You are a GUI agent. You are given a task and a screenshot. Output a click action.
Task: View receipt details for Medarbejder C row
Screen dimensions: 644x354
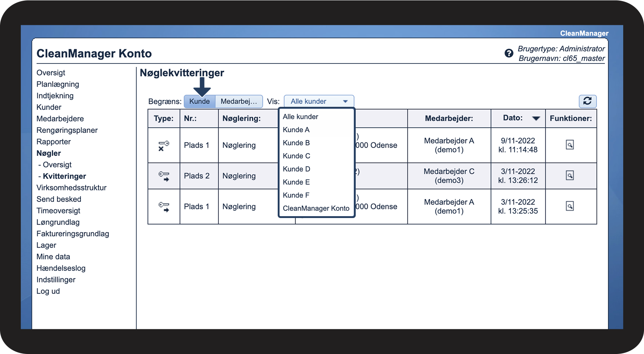pos(570,175)
